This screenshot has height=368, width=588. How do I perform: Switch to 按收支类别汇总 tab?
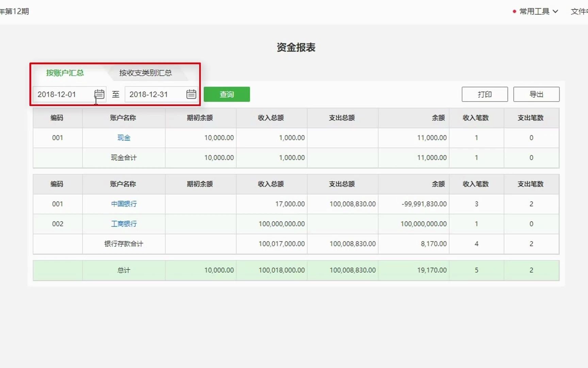pyautogui.click(x=146, y=73)
